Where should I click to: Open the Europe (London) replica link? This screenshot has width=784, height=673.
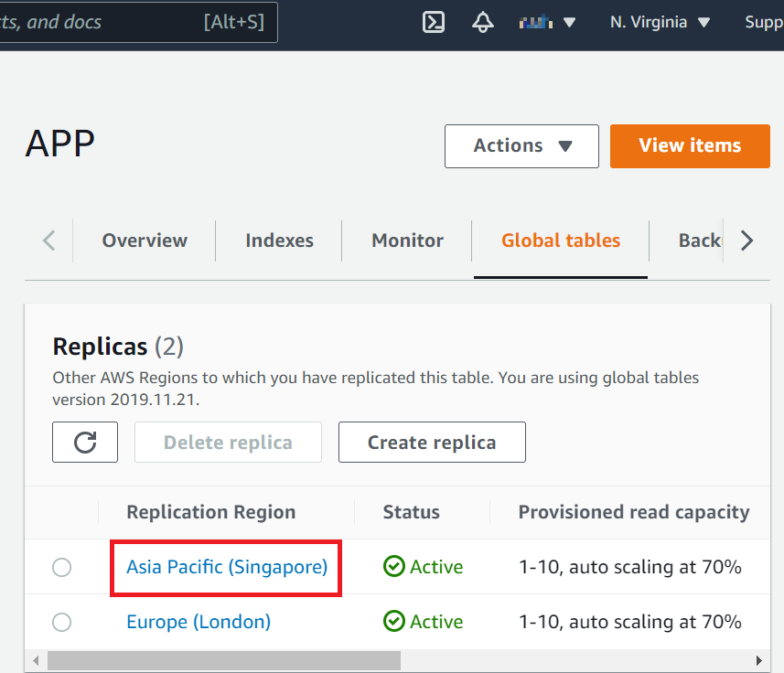(199, 622)
